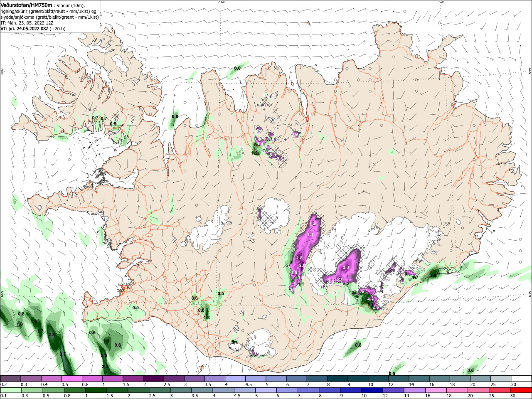Click the 0.2 label under the snow scale
The height and width of the screenshot is (399, 532).
pos(3,384)
